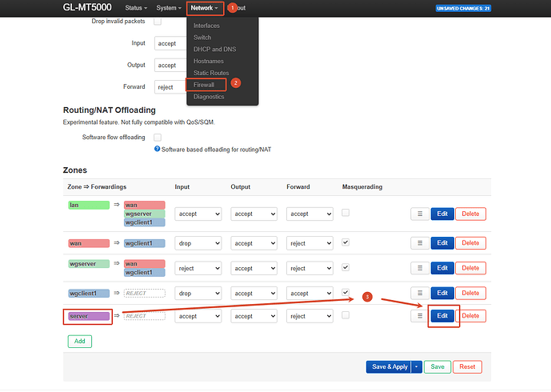Click Edit button for wan zone
Viewport: 551px width, 392px height.
click(442, 243)
